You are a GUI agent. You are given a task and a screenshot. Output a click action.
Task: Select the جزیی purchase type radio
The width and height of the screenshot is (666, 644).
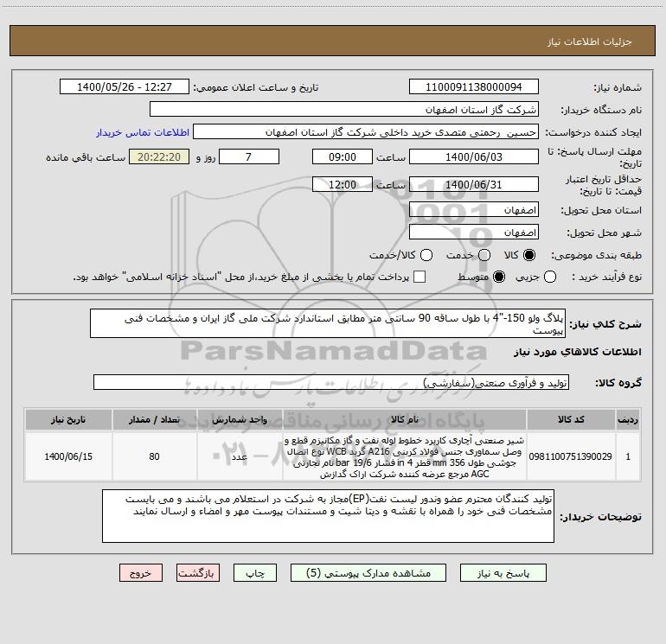click(549, 277)
